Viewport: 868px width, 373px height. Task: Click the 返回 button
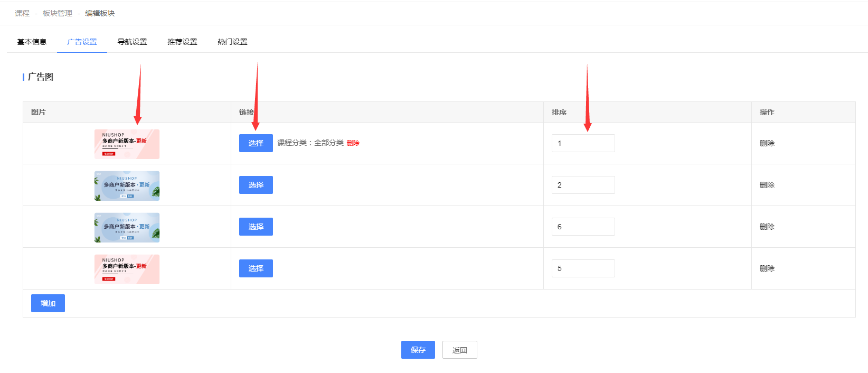point(460,350)
